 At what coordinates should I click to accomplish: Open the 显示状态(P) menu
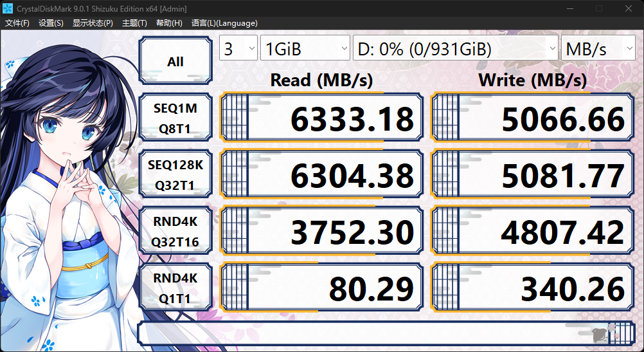[x=93, y=23]
